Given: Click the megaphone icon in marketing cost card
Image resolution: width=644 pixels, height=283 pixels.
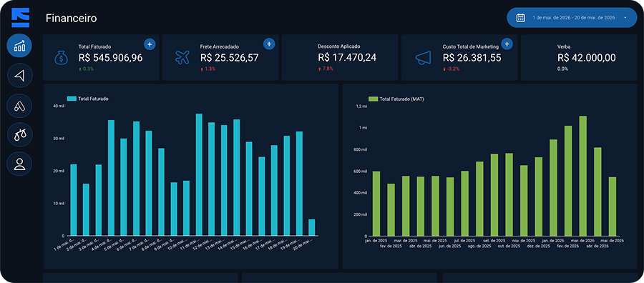Looking at the screenshot, I should tap(423, 58).
